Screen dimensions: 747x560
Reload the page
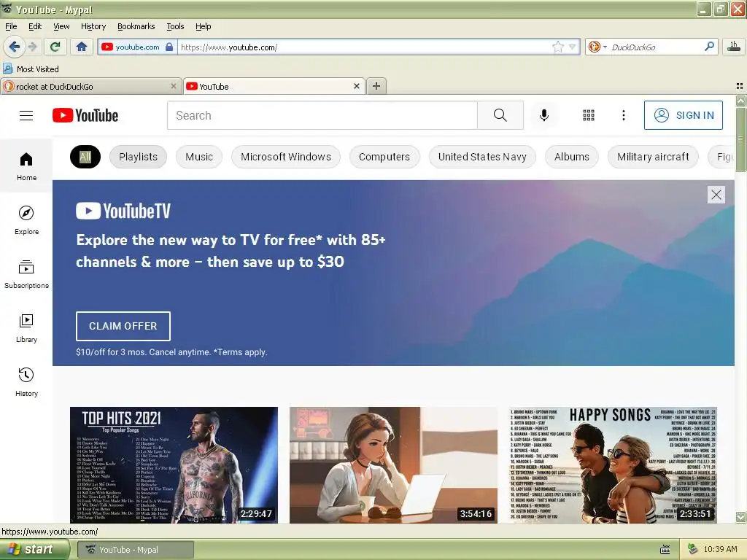click(55, 47)
